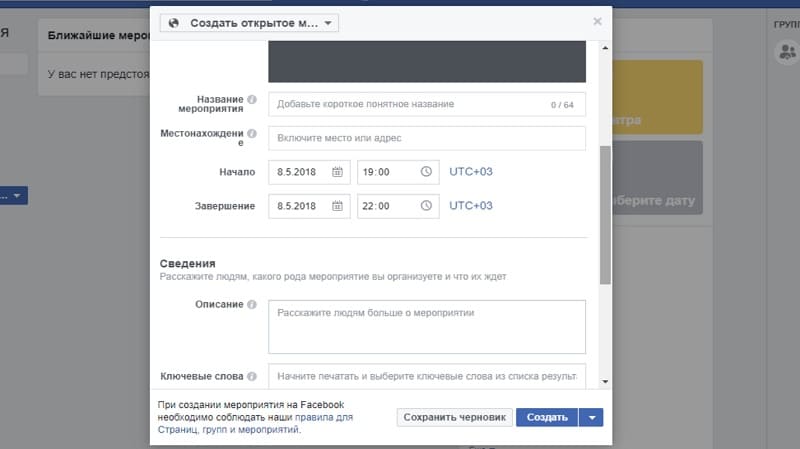Viewport: 800px width, 449px height.
Task: Click the UTC+03 timezone link for Начало
Action: coord(471,172)
